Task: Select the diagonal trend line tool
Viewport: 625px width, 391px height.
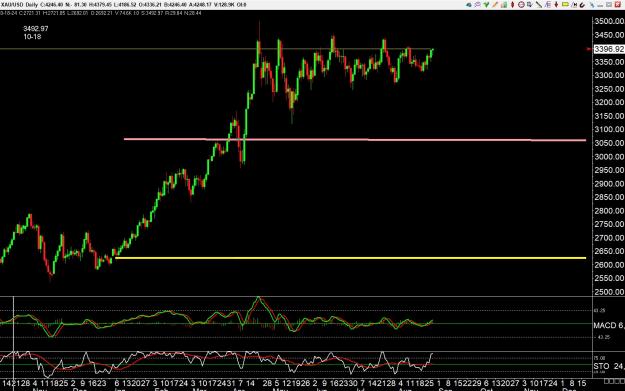Action: point(539,5)
